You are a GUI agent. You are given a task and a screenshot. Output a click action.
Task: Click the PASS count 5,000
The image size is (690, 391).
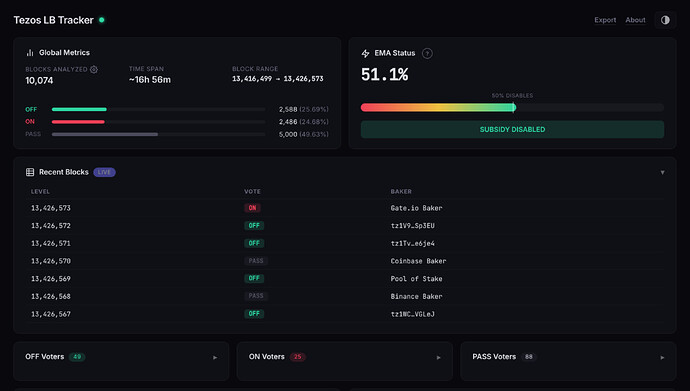[x=288, y=134]
